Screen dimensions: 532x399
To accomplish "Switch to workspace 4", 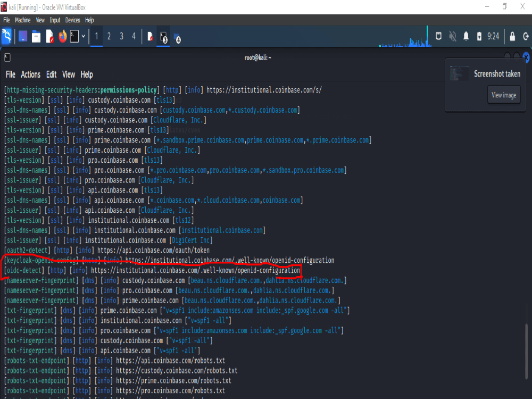I will [x=134, y=36].
